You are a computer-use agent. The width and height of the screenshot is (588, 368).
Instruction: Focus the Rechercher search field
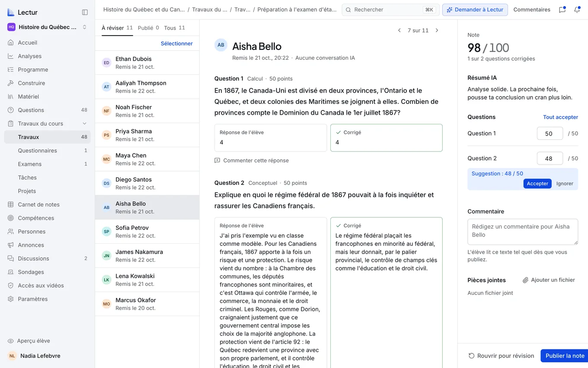[x=390, y=10]
